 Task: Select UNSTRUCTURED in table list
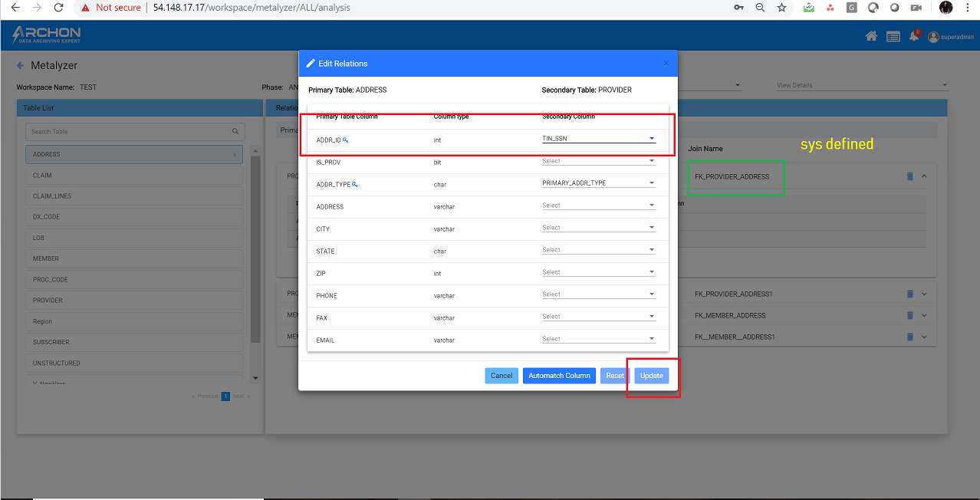point(134,363)
